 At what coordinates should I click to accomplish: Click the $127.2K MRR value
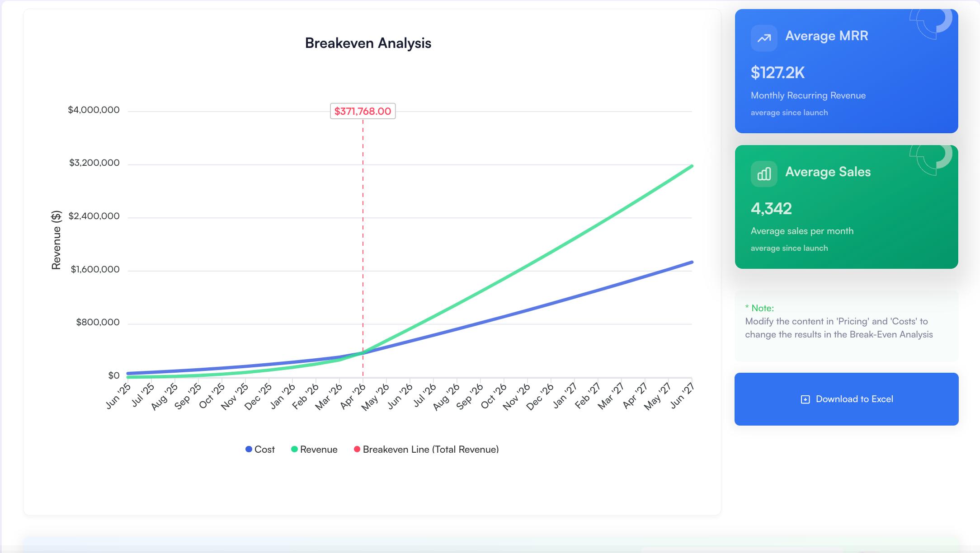pyautogui.click(x=777, y=73)
